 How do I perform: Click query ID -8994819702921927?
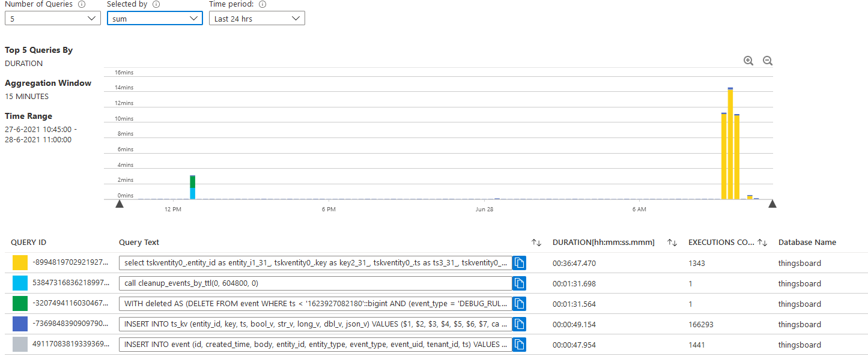[71, 263]
